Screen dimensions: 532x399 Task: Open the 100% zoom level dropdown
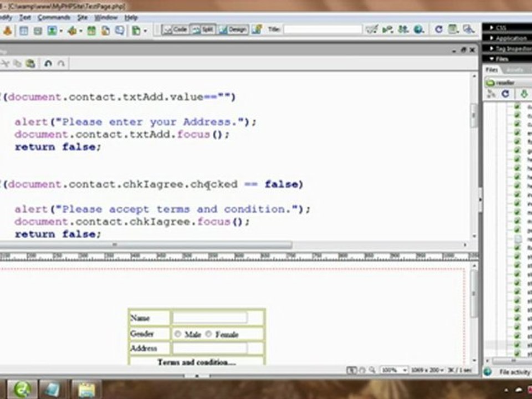click(394, 370)
